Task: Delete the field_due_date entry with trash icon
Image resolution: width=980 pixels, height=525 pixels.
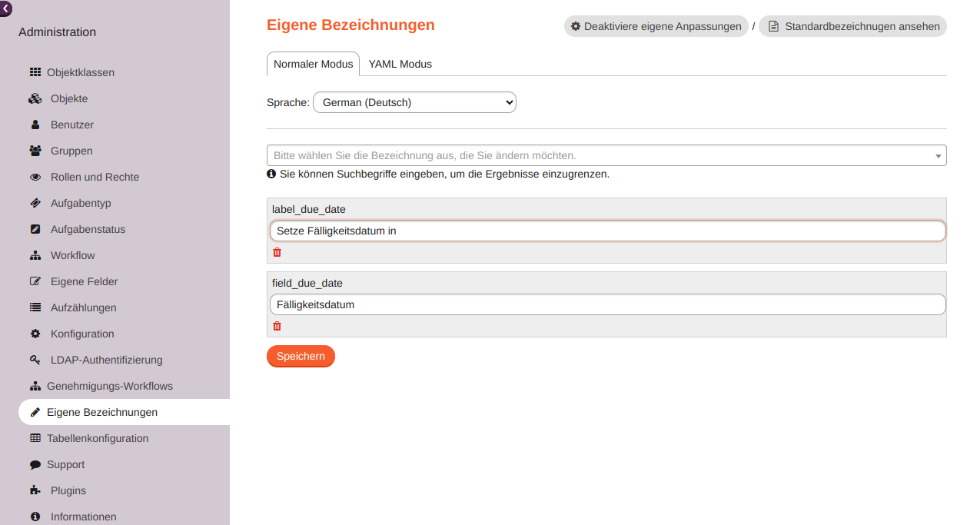Action: (x=277, y=326)
